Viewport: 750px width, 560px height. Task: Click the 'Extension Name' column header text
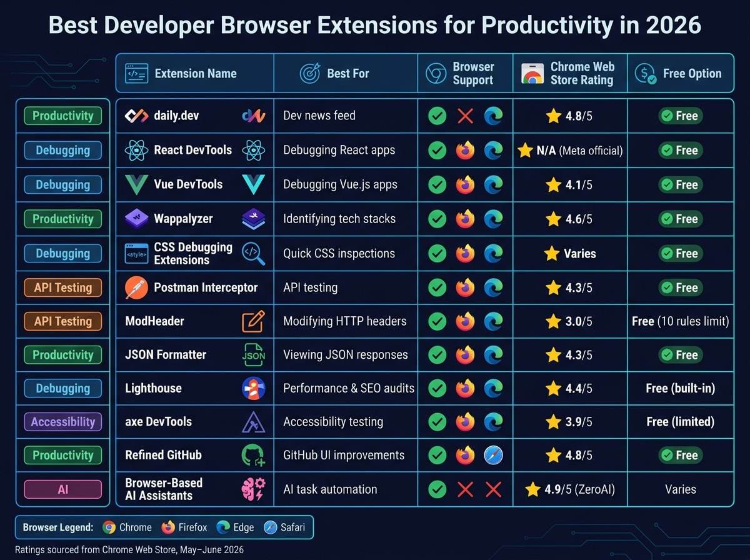[x=196, y=73]
